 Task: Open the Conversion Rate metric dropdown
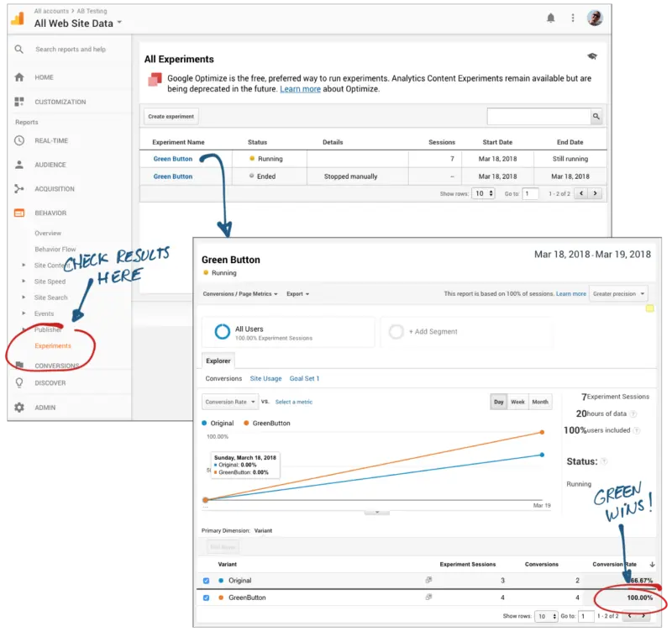point(228,402)
